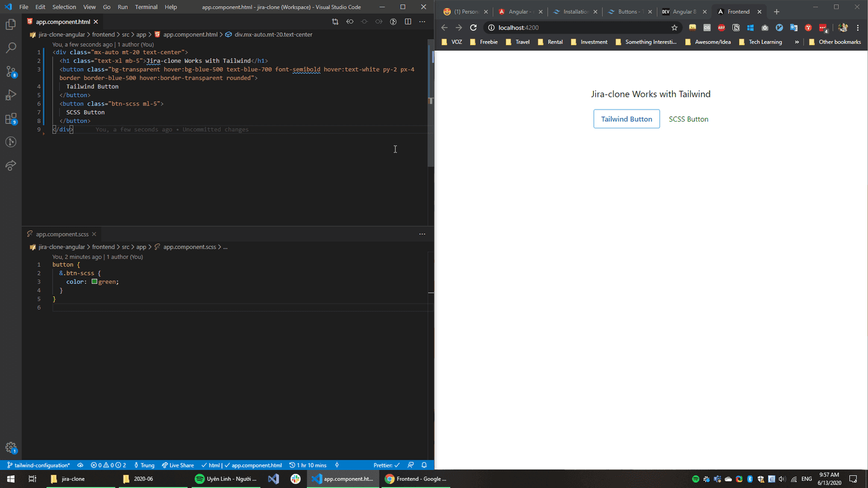This screenshot has width=868, height=488.
Task: Click the Tailwind Button on the webpage
Action: click(626, 119)
